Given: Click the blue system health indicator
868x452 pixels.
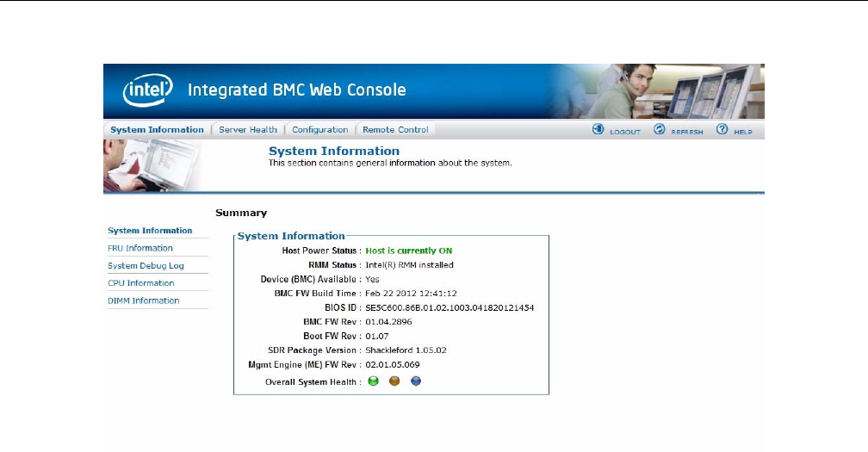Looking at the screenshot, I should (416, 381).
